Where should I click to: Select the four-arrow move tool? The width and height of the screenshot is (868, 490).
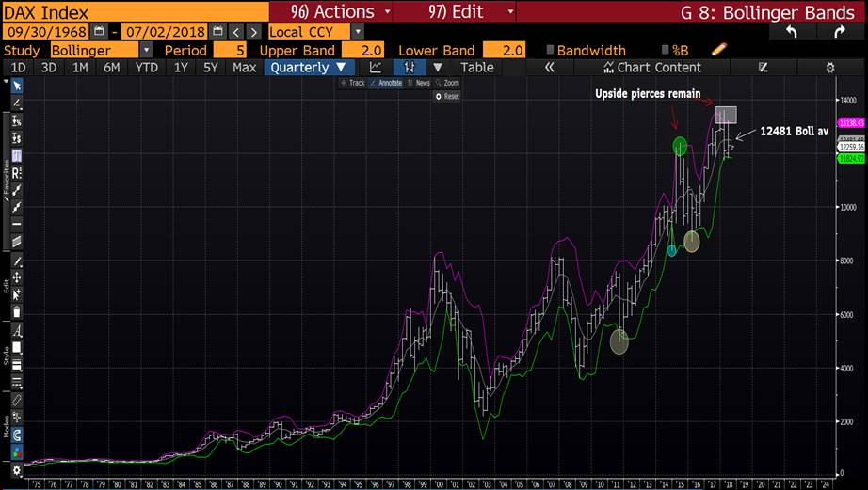tap(17, 277)
